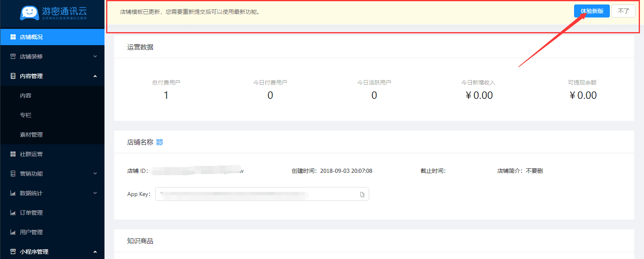This screenshot has height=259, width=644.
Task: Go to 素材管理 in sidebar
Action: (31, 135)
